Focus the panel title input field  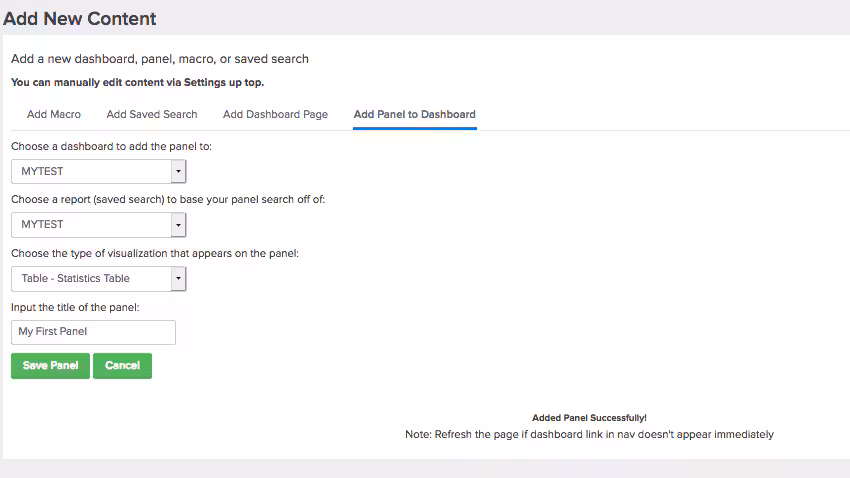pyautogui.click(x=93, y=332)
